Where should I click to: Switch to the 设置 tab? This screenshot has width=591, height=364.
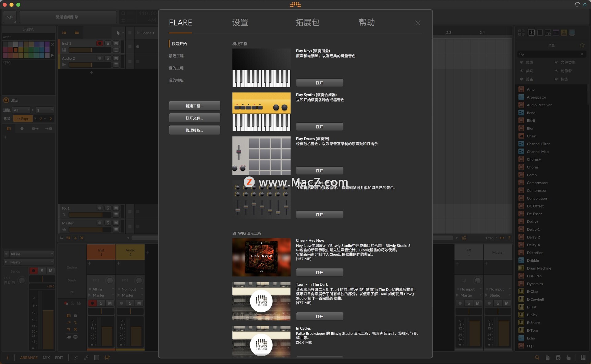[240, 22]
